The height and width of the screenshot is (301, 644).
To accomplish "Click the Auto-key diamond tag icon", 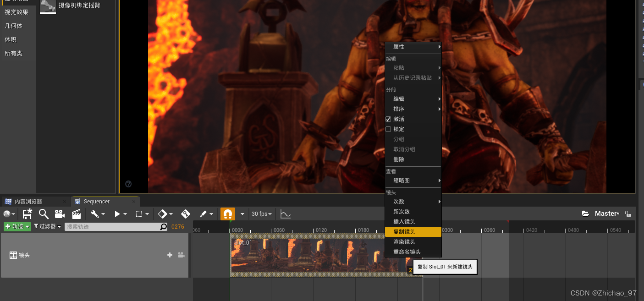I will pos(186,214).
